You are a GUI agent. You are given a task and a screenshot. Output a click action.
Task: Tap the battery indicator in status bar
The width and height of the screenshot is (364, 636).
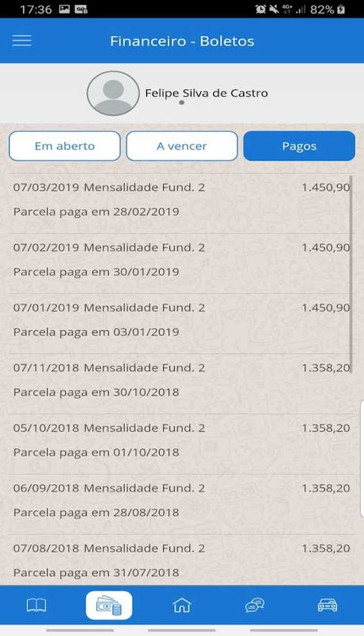coord(341,9)
